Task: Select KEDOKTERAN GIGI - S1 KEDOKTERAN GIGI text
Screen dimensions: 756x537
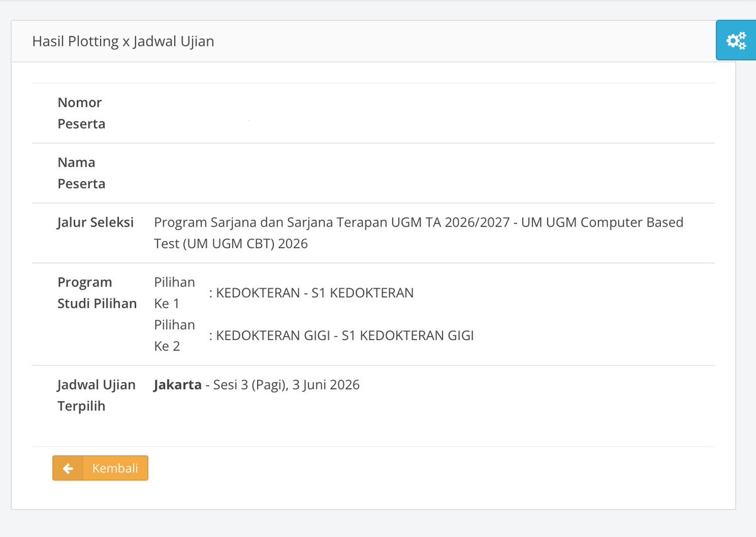Action: (x=345, y=336)
